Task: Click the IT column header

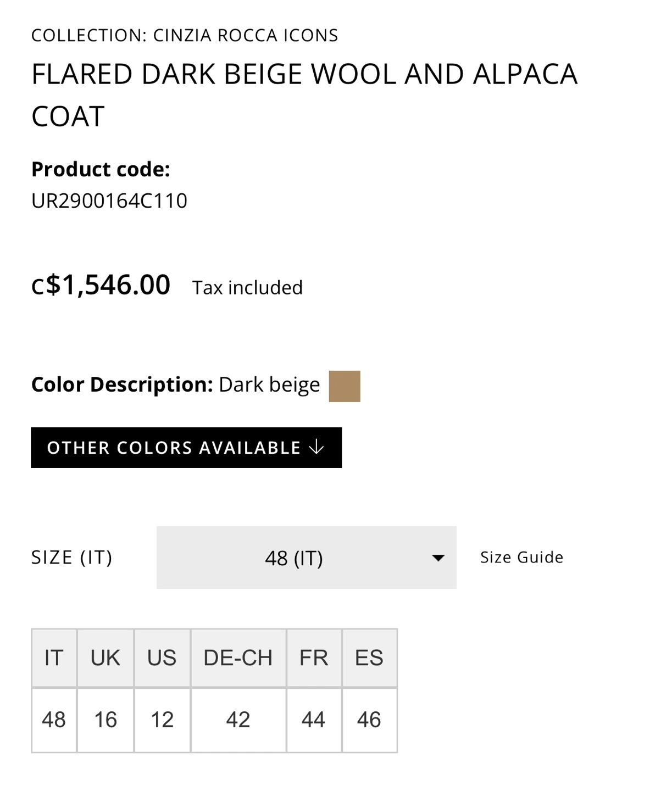Action: [54, 658]
